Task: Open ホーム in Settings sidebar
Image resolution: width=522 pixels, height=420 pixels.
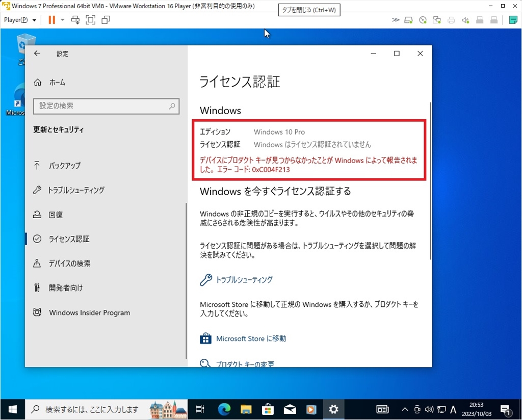Action: click(49, 83)
